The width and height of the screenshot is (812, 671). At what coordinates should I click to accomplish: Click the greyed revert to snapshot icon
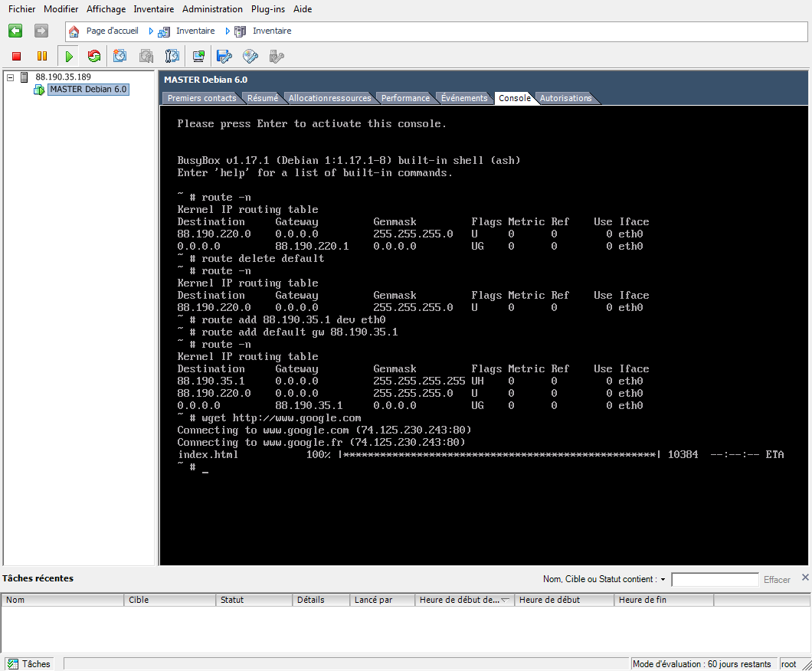[x=146, y=56]
